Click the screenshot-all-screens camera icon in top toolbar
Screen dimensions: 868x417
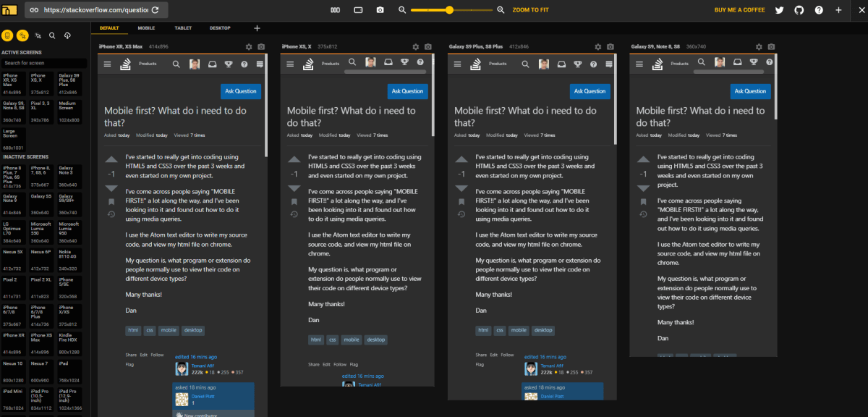[x=380, y=10]
